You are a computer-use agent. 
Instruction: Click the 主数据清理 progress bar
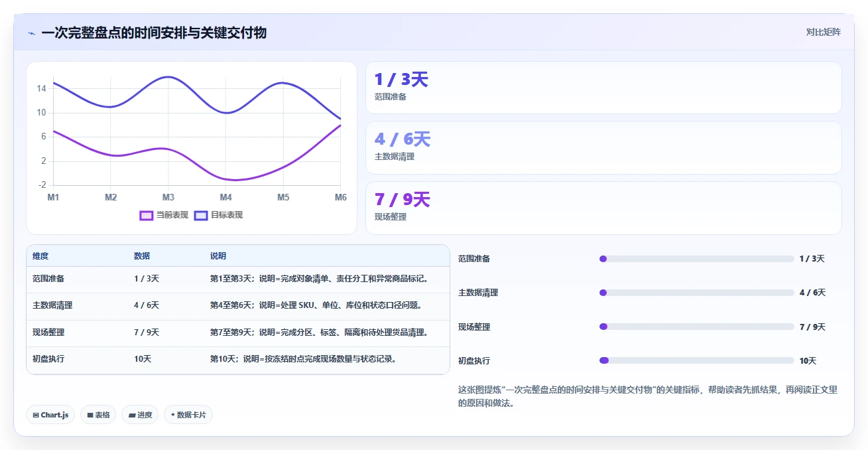point(696,293)
